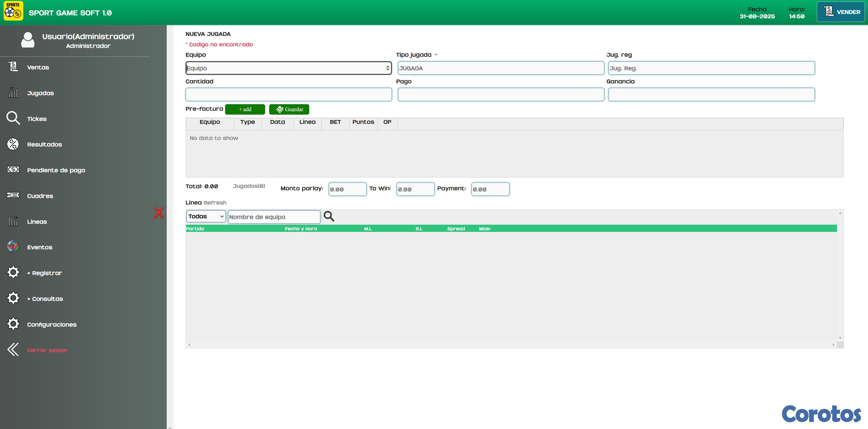The image size is (868, 429).
Task: Open the Equipo combo box
Action: pyautogui.click(x=288, y=68)
